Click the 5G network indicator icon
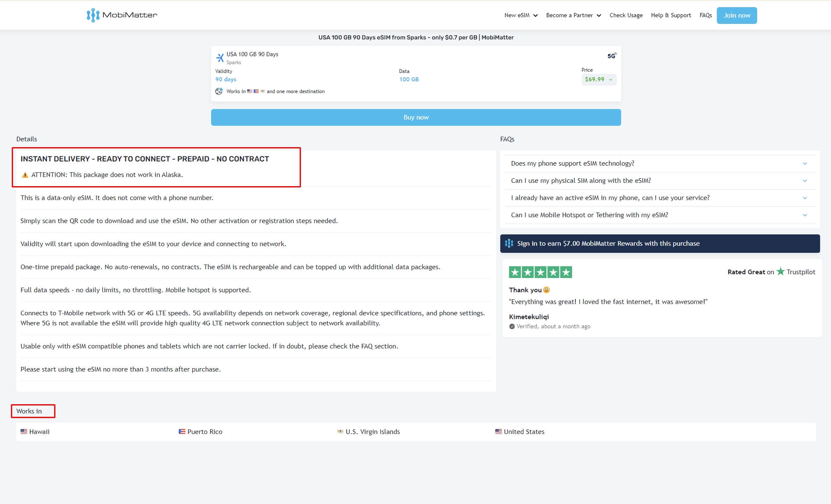This screenshot has width=831, height=504. click(611, 55)
